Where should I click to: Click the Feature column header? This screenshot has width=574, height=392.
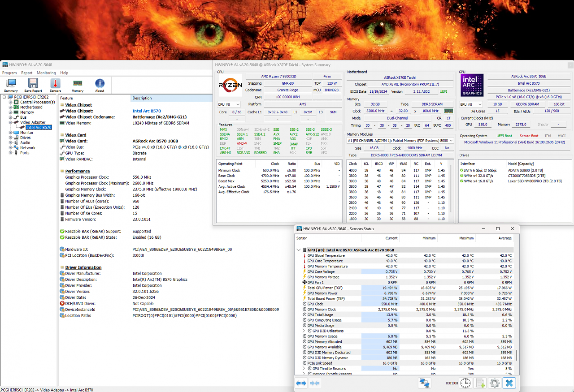click(94, 98)
